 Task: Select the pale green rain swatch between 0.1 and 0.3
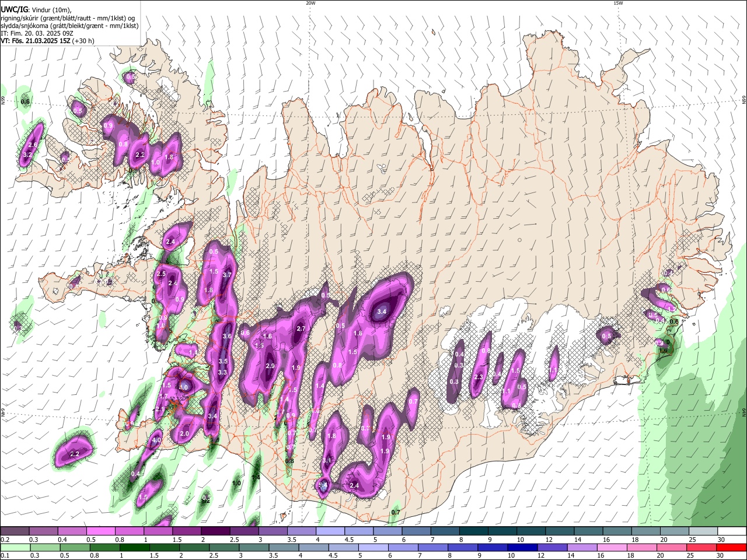click(x=15, y=548)
